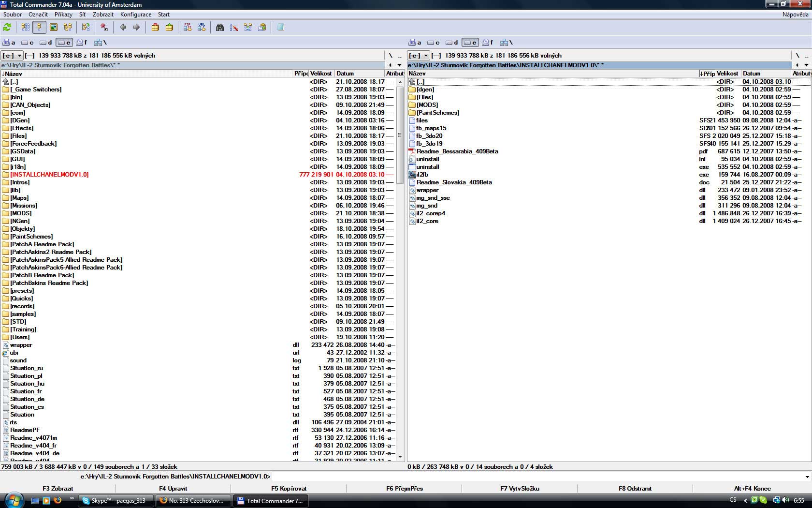
Task: Open the URL new FTP connection icon
Action: 202,28
